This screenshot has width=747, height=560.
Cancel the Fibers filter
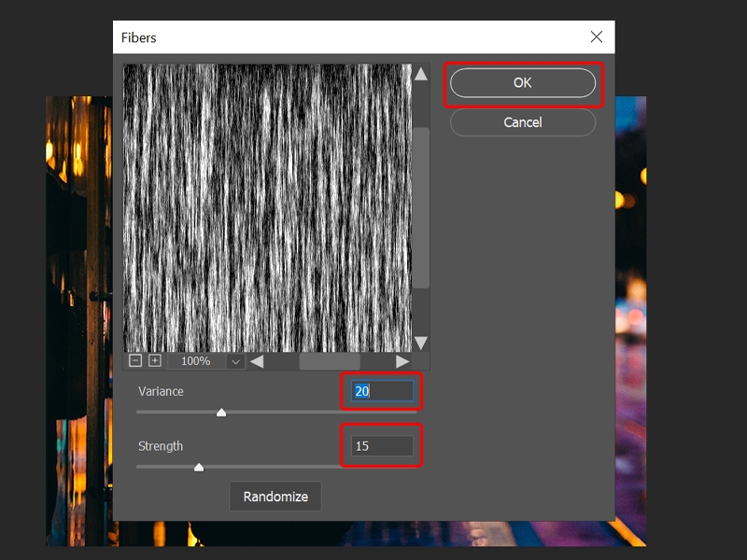[522, 122]
